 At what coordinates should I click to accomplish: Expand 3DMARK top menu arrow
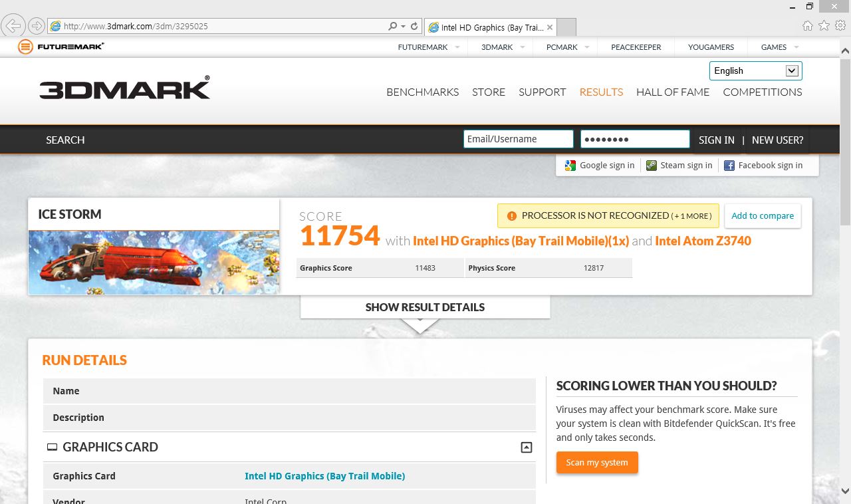point(522,47)
